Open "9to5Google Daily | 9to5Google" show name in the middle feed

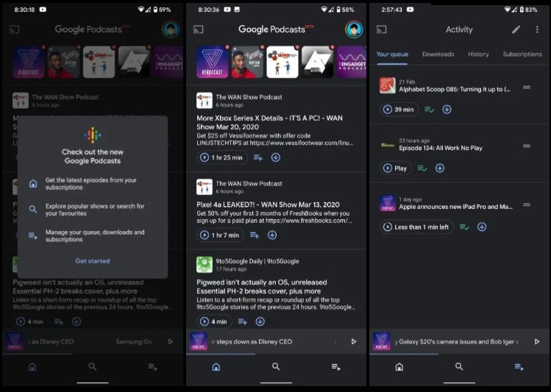(x=257, y=261)
